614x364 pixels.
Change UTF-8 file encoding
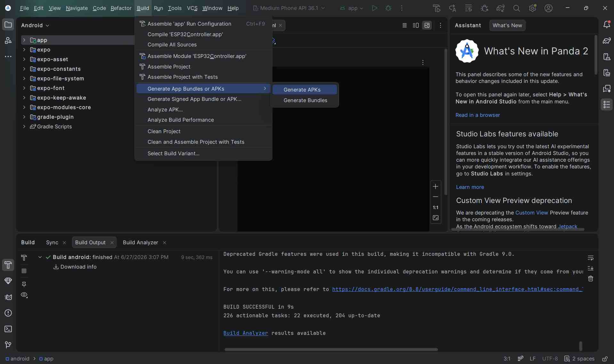(550, 359)
